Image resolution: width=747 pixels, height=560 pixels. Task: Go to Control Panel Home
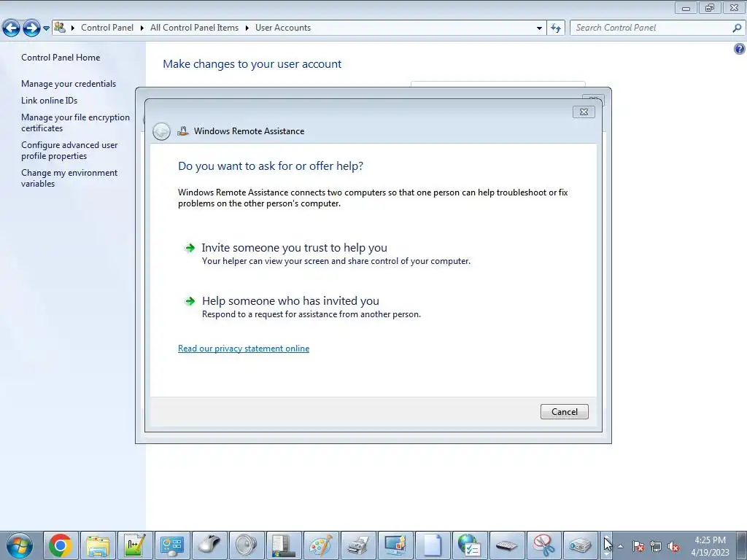coord(61,58)
